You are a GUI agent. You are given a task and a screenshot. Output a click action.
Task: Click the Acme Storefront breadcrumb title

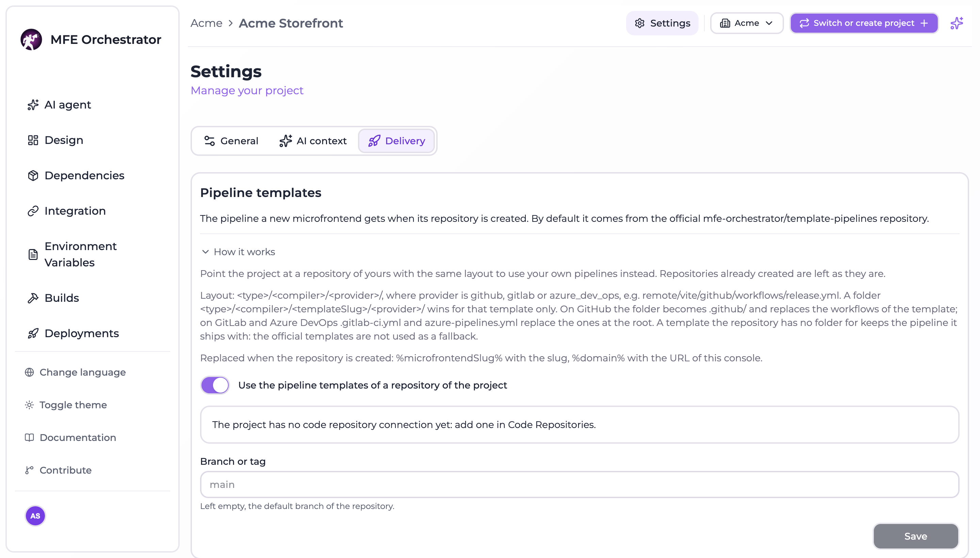291,23
